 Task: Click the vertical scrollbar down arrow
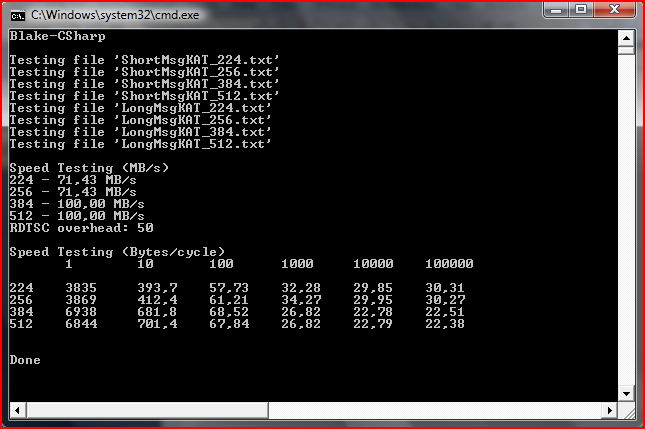click(626, 394)
